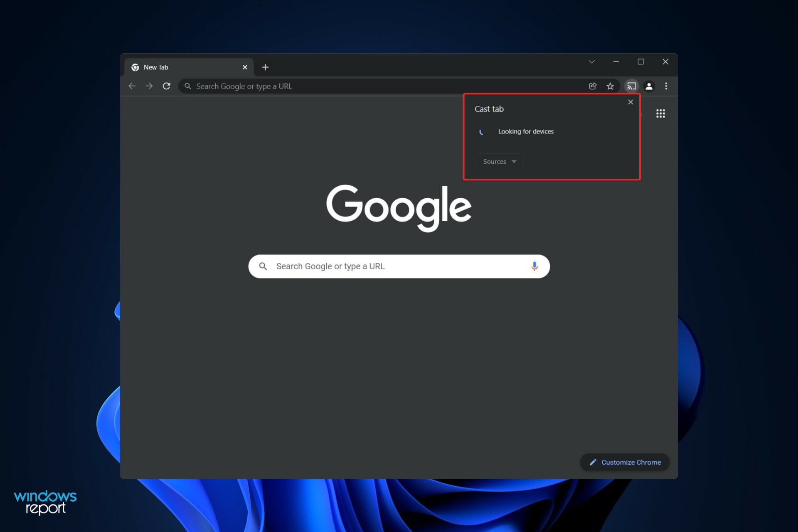The image size is (798, 532).
Task: Open new tab with plus button
Action: pyautogui.click(x=266, y=66)
